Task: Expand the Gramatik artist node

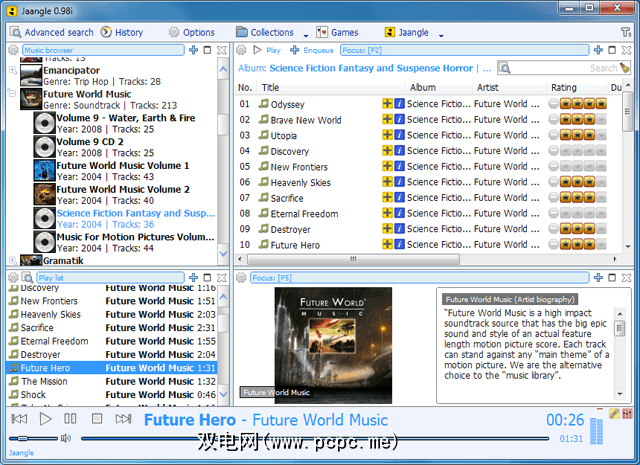Action: click(13, 260)
